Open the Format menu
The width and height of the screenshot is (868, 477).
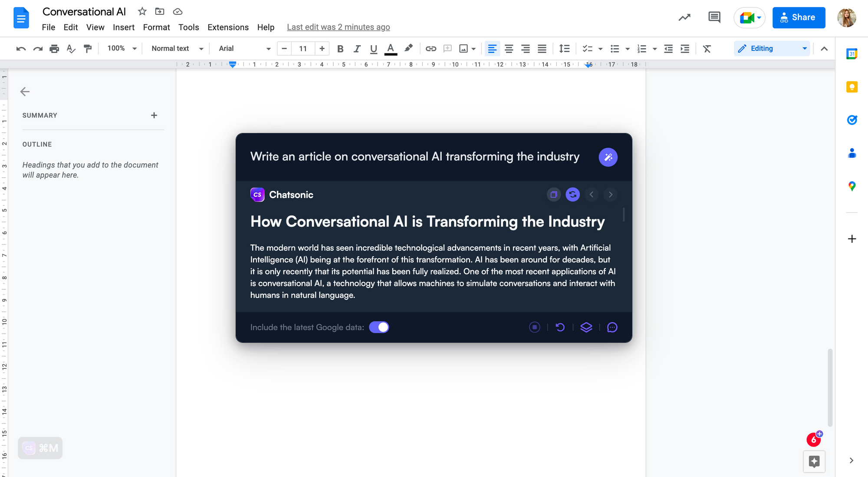[x=156, y=27]
